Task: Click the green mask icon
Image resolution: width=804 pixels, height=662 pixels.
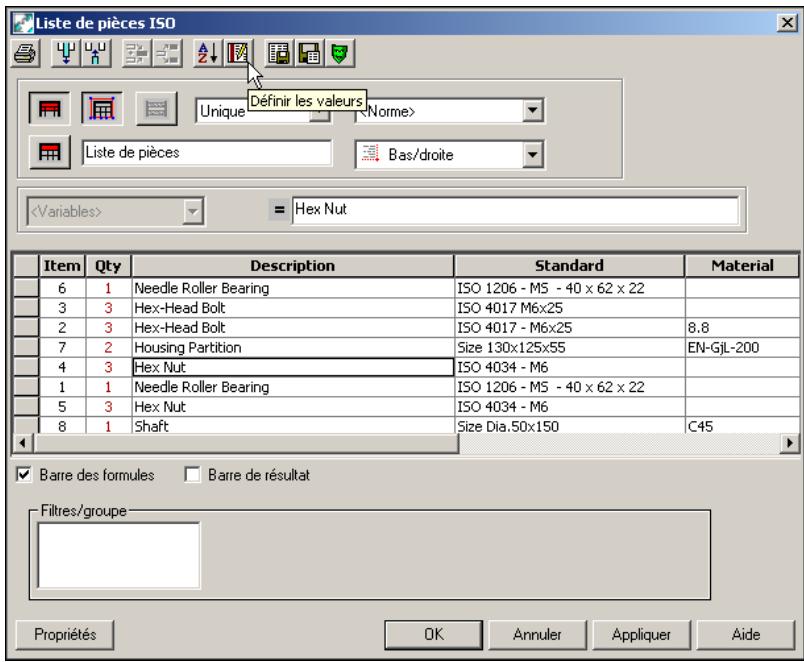Action: tap(339, 53)
